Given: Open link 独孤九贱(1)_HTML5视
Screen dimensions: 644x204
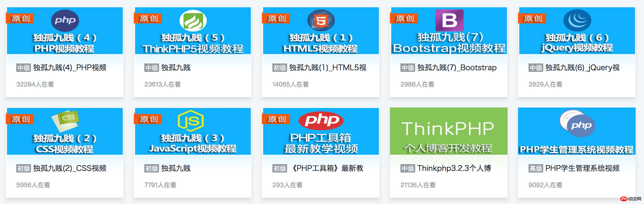Looking at the screenshot, I should pyautogui.click(x=328, y=68).
